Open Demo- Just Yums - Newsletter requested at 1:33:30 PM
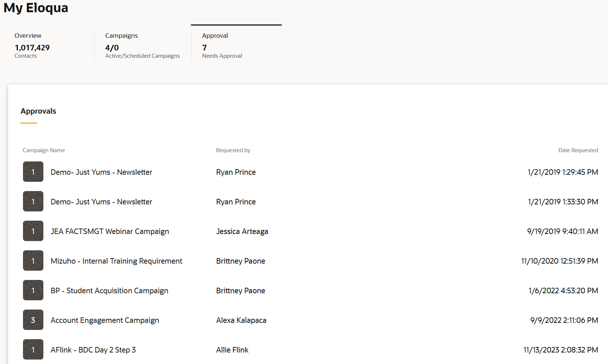Screen dimensions: 608x364 click(101, 202)
